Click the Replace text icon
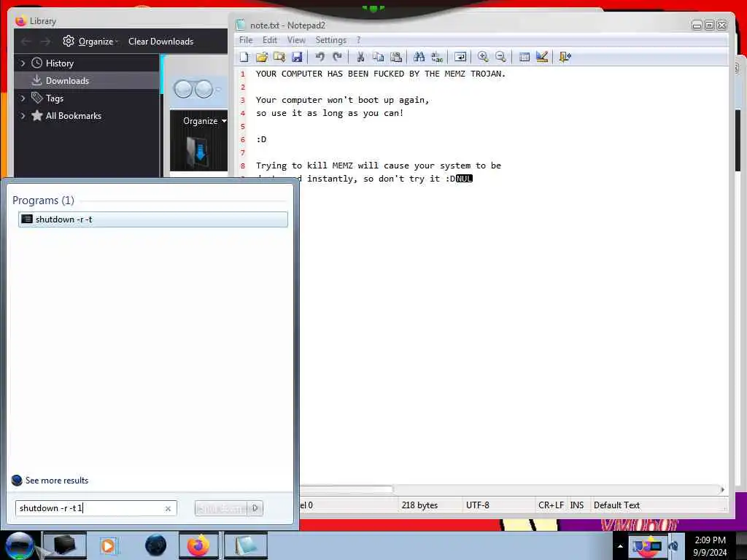The height and width of the screenshot is (560, 747). (x=437, y=57)
